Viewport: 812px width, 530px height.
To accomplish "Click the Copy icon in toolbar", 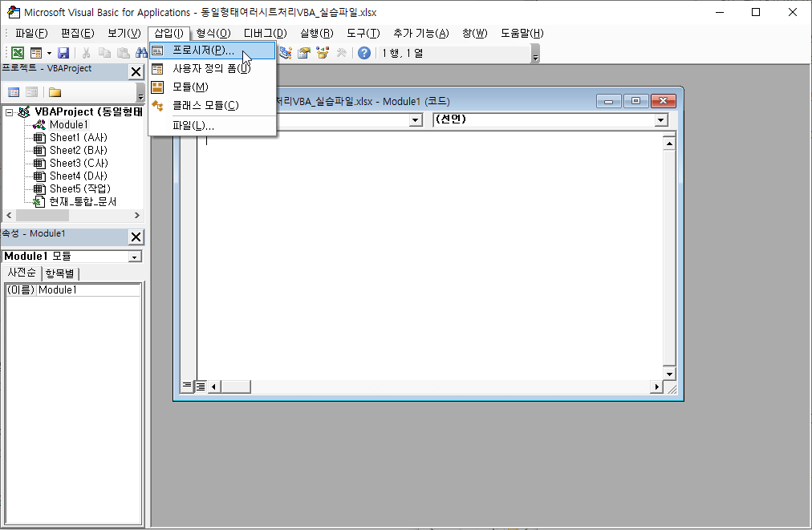I will [x=104, y=53].
